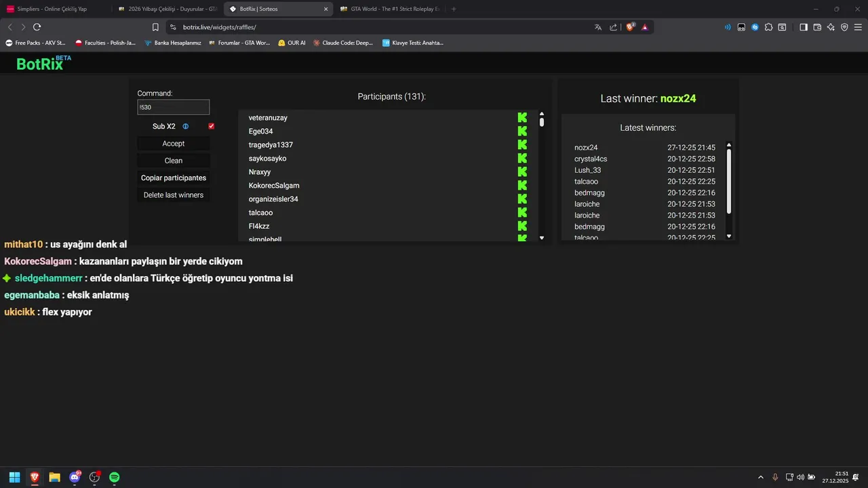This screenshot has height=488, width=868.
Task: Click Lush_33 in latest winners
Action: (x=587, y=170)
